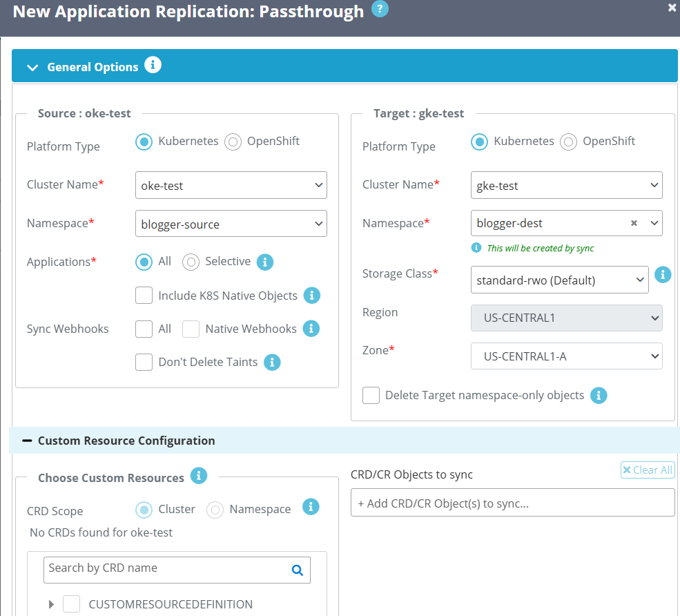Click 'No CRDs found for oke-test' message
Screen dimensions: 680x616
101,532
